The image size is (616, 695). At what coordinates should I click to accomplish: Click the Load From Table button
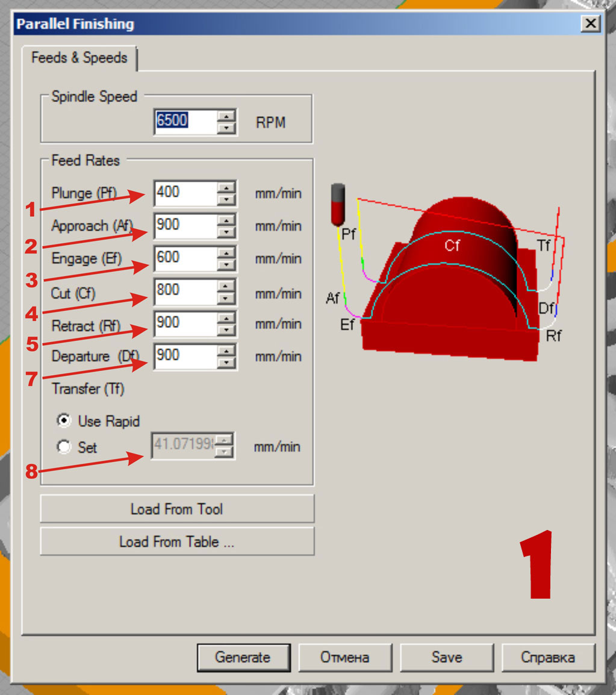(177, 541)
